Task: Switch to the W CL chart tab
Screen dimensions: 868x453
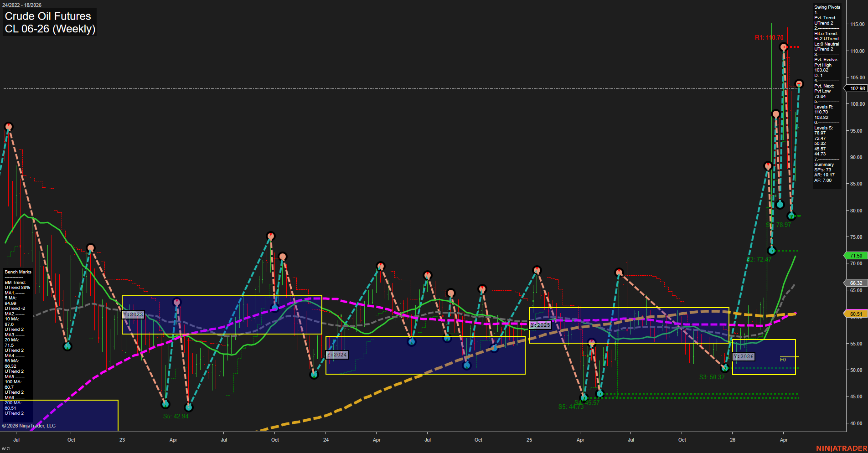Action: coord(6,448)
